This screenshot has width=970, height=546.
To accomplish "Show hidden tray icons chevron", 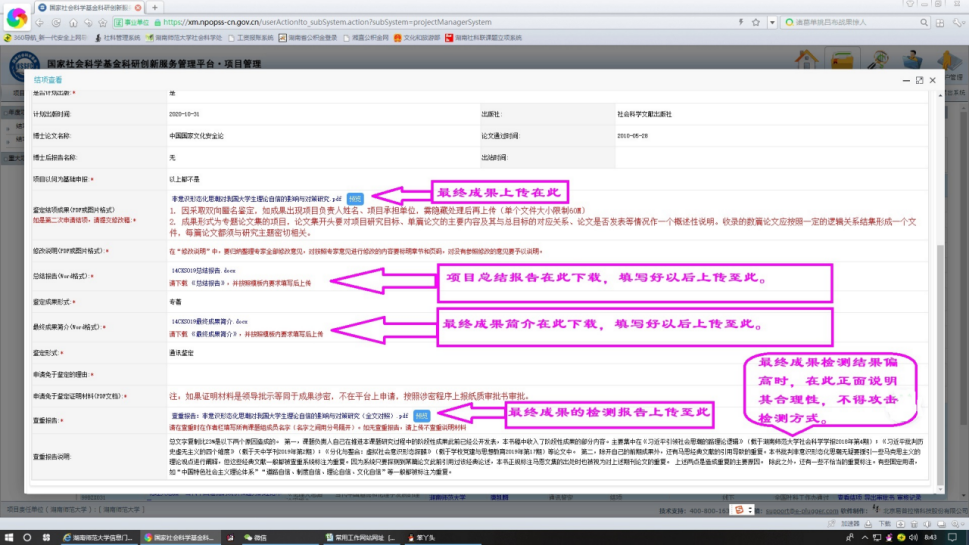I will [x=865, y=538].
